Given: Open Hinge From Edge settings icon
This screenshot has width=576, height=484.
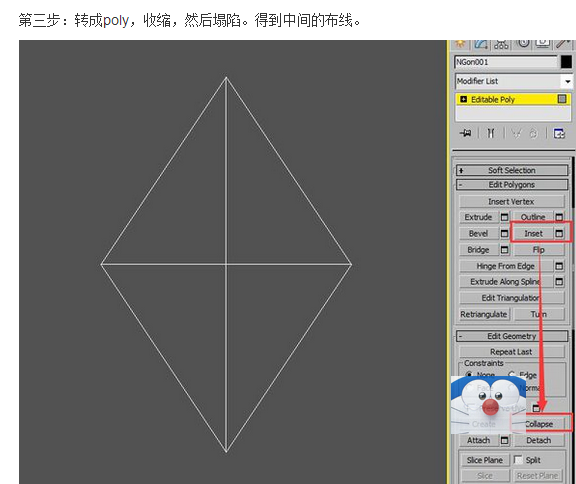Looking at the screenshot, I should point(559,266).
